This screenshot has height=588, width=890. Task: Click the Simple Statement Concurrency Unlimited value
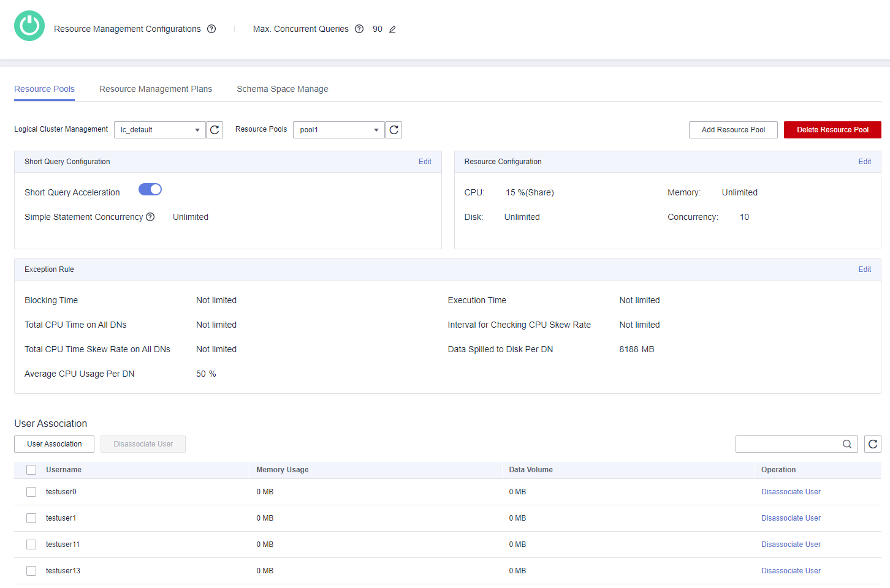pos(191,217)
